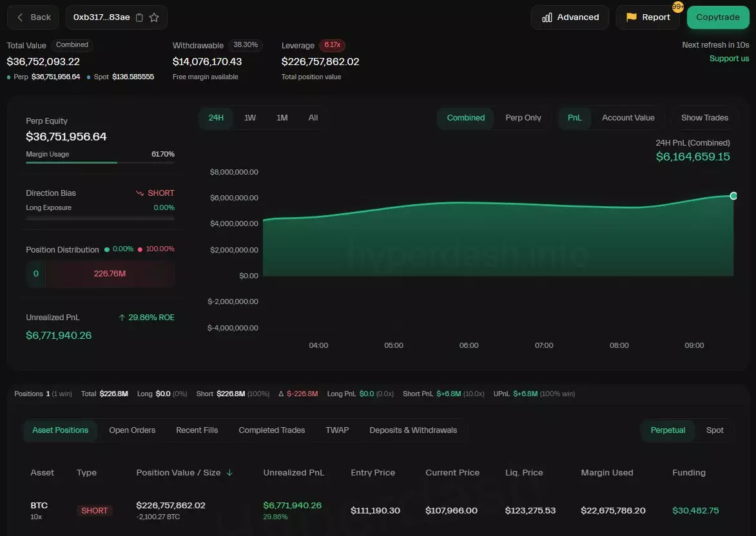
Task: Click the Copytrade button
Action: click(717, 17)
